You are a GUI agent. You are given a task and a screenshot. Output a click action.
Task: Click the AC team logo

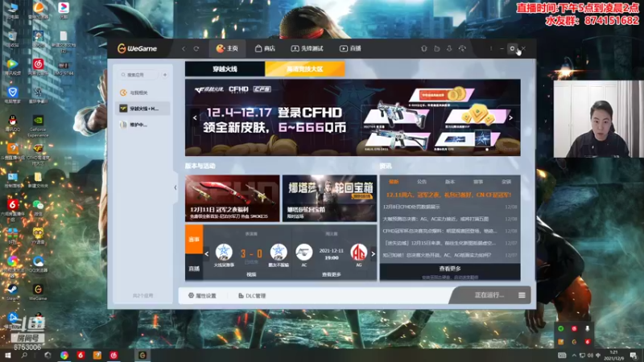(x=304, y=252)
